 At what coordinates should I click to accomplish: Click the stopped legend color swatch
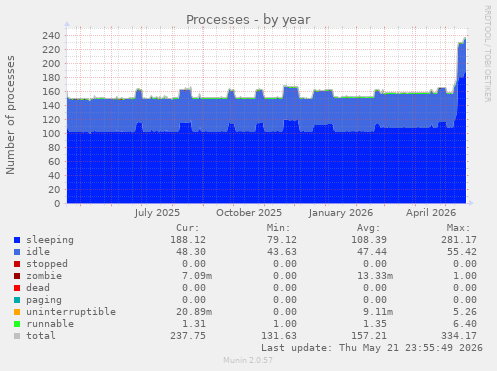click(x=17, y=264)
